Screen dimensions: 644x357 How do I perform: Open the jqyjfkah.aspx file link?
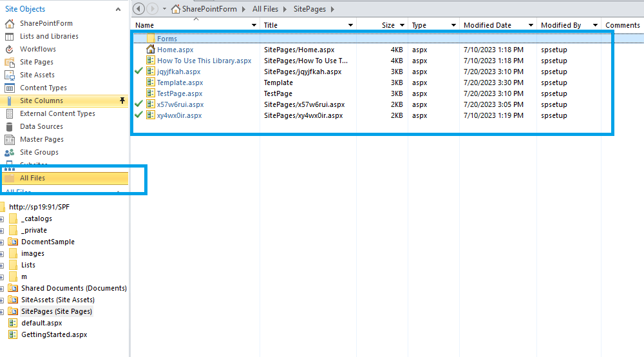178,72
